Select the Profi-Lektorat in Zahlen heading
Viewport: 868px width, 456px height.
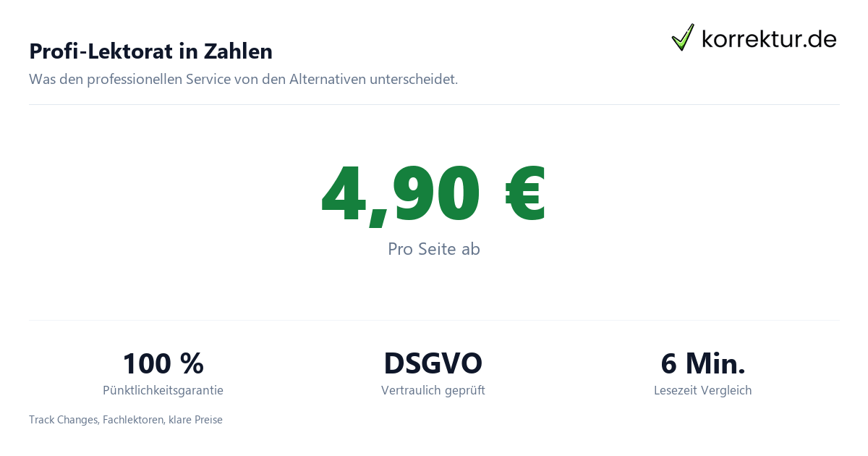150,51
